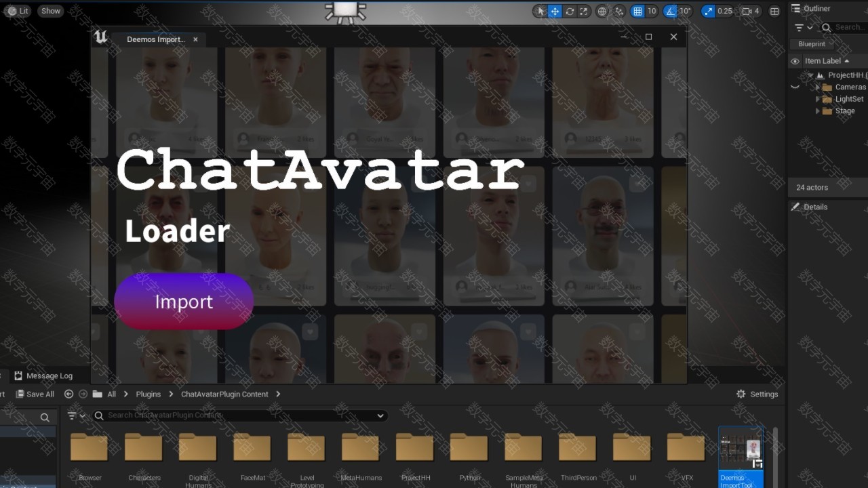Select the Level Prototyping folder
Image resolution: width=868 pixels, height=488 pixels.
click(307, 460)
